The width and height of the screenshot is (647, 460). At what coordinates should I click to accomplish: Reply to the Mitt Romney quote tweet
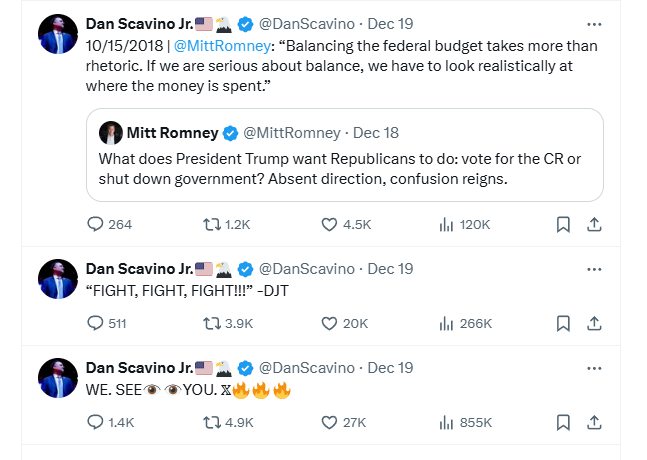[96, 224]
